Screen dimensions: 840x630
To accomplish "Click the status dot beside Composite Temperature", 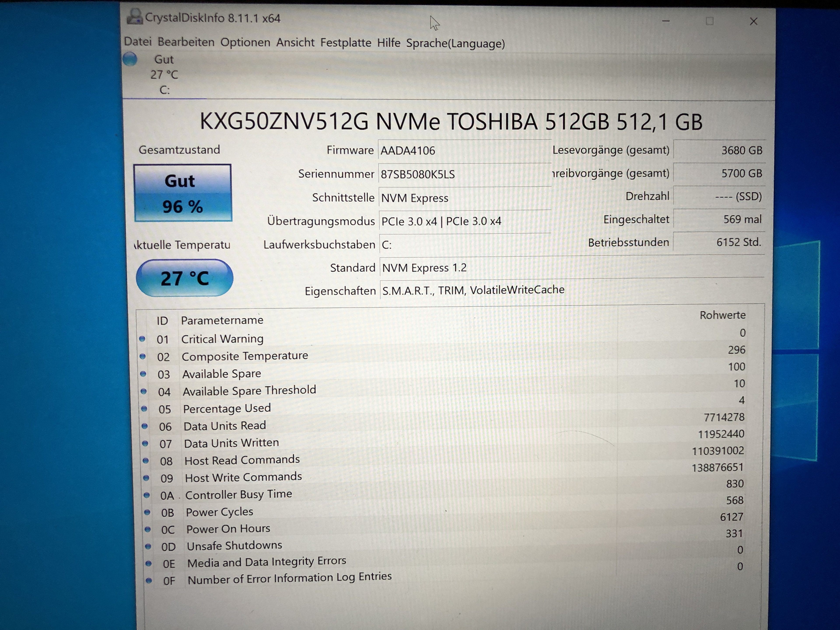I will click(x=143, y=356).
